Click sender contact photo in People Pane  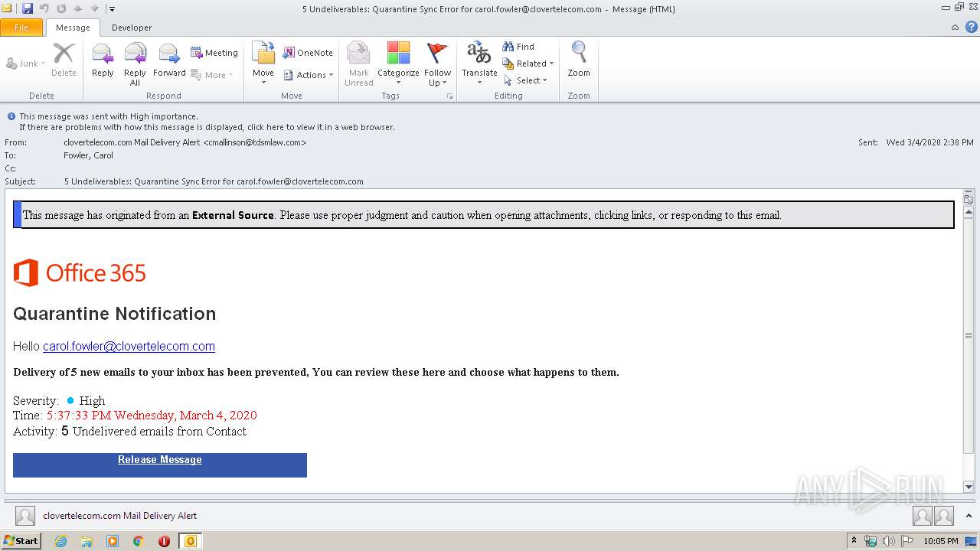tap(25, 516)
